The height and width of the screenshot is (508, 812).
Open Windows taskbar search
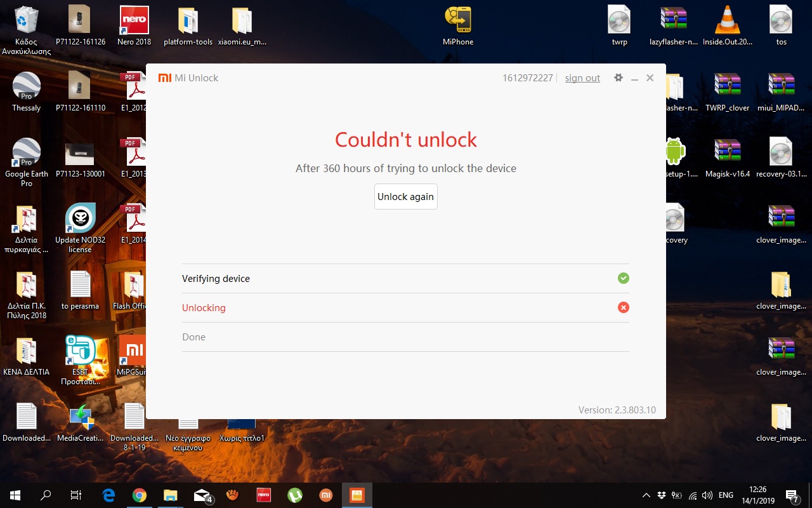[x=46, y=495]
